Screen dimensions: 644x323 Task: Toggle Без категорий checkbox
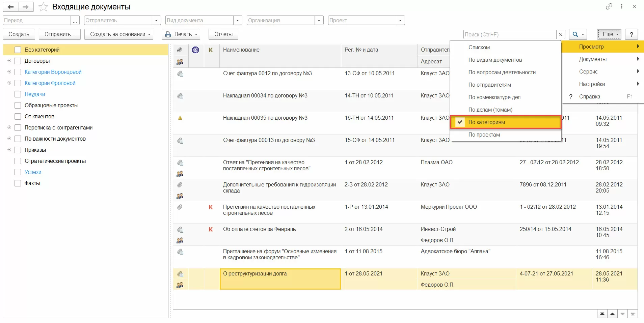[x=18, y=50]
